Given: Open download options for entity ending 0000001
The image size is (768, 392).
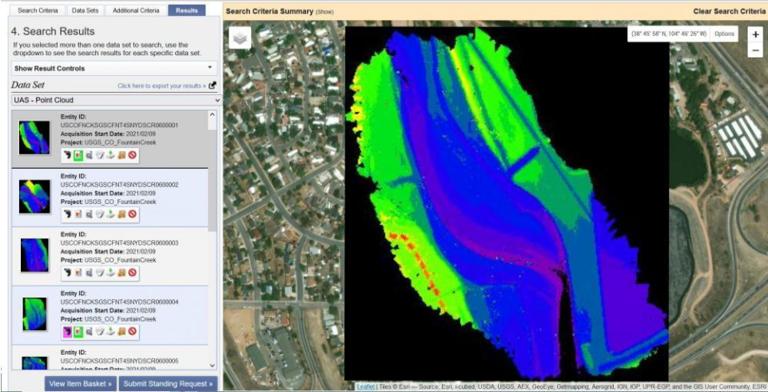Looking at the screenshot, I should click(x=110, y=155).
